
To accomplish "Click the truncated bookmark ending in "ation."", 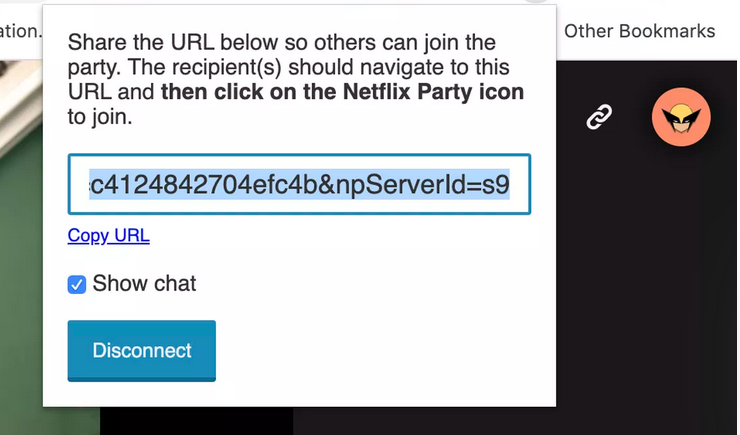I will tap(20, 31).
